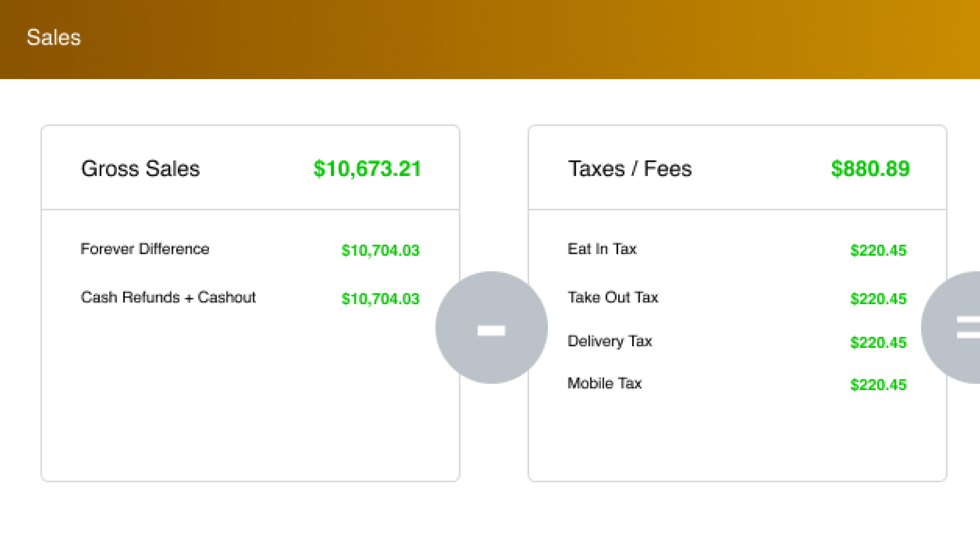Viewport: 980px width, 553px height.
Task: Click the Forever Difference amount value
Action: (380, 251)
